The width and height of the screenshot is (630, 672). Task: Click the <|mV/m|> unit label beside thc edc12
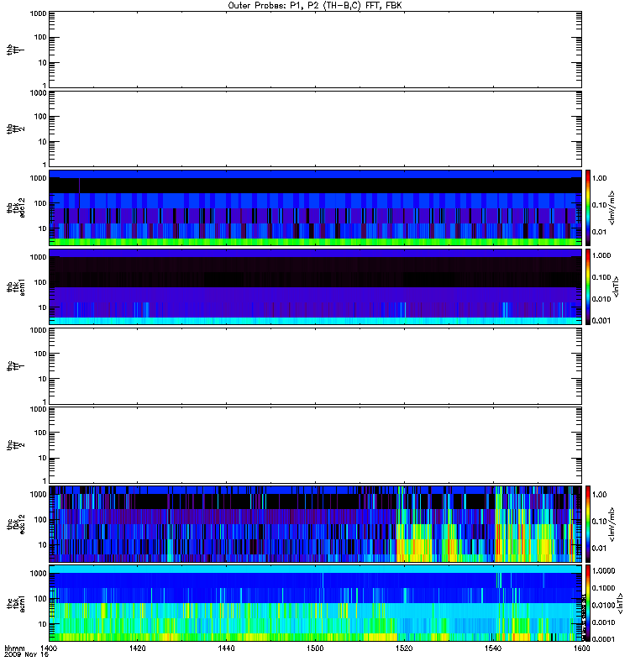[x=612, y=524]
